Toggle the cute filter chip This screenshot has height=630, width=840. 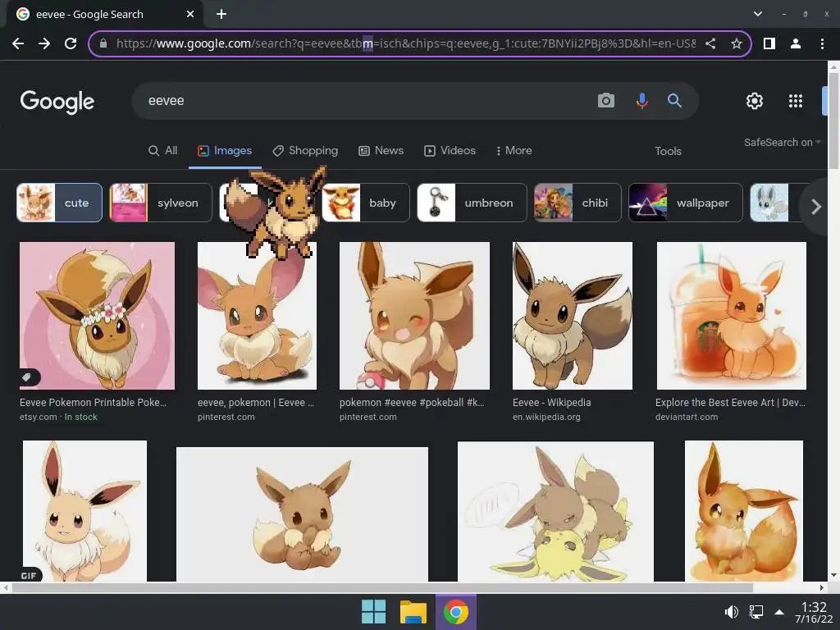(x=59, y=203)
